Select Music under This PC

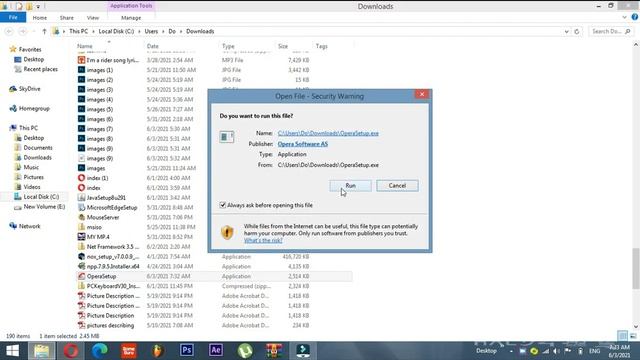point(27,167)
